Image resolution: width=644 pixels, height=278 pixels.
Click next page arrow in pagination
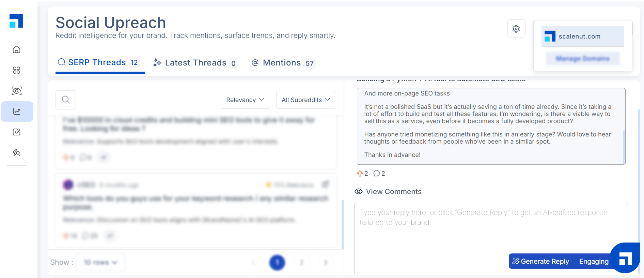(x=326, y=263)
